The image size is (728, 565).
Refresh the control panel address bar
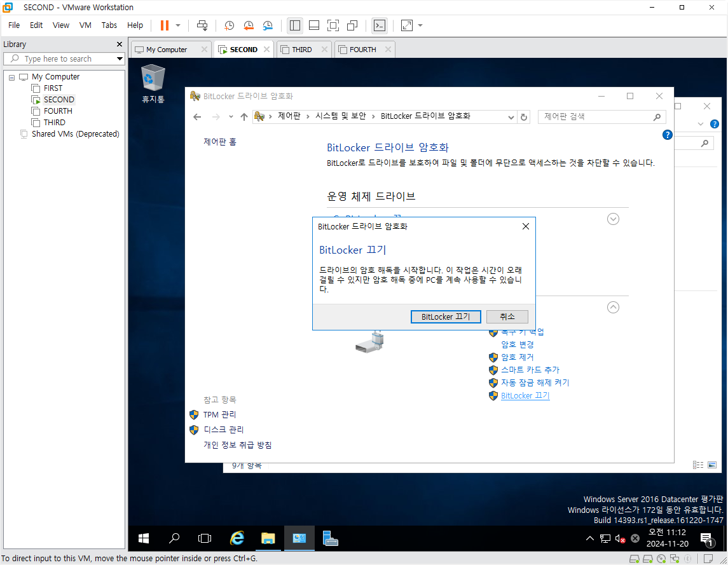pyautogui.click(x=524, y=117)
